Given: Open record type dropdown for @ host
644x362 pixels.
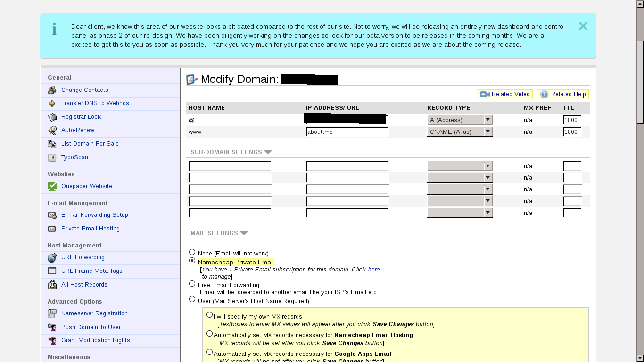Looking at the screenshot, I should 460,120.
